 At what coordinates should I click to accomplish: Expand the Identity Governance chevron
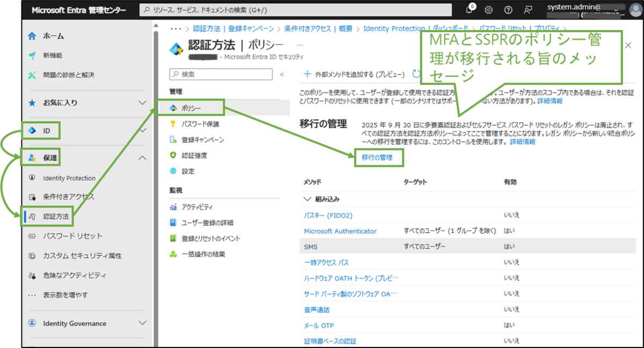pos(142,323)
